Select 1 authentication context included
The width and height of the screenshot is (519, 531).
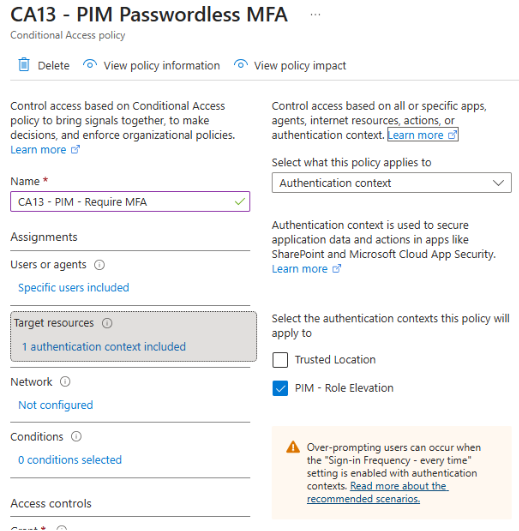[x=104, y=347]
